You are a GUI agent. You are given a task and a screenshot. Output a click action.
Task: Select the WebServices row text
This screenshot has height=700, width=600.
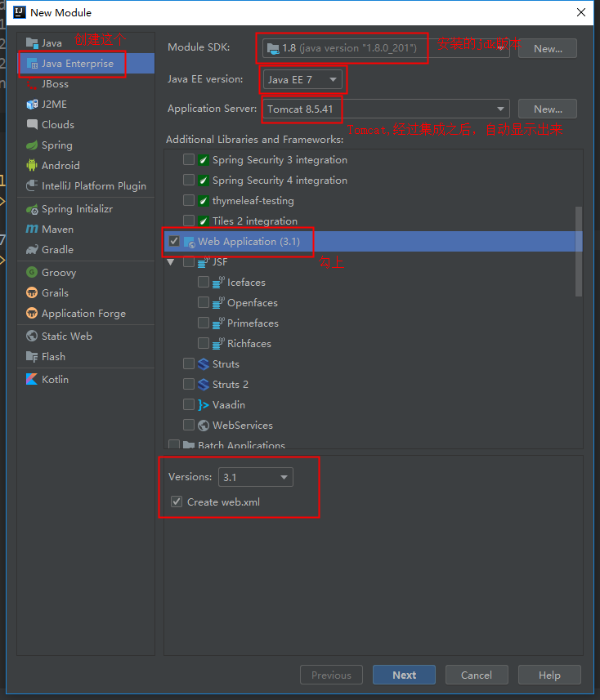(x=243, y=426)
